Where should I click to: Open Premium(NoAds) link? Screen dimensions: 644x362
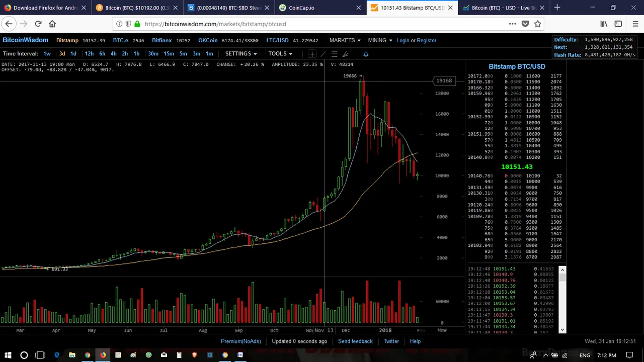[x=240, y=341]
